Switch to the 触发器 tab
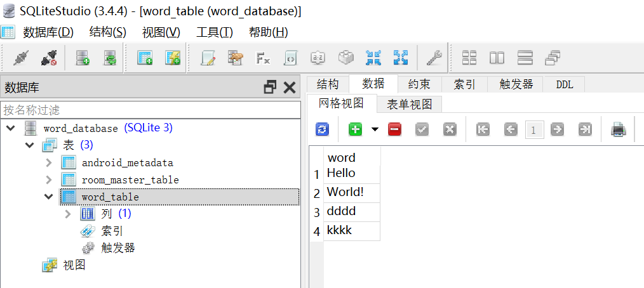The image size is (644, 288). pos(516,84)
